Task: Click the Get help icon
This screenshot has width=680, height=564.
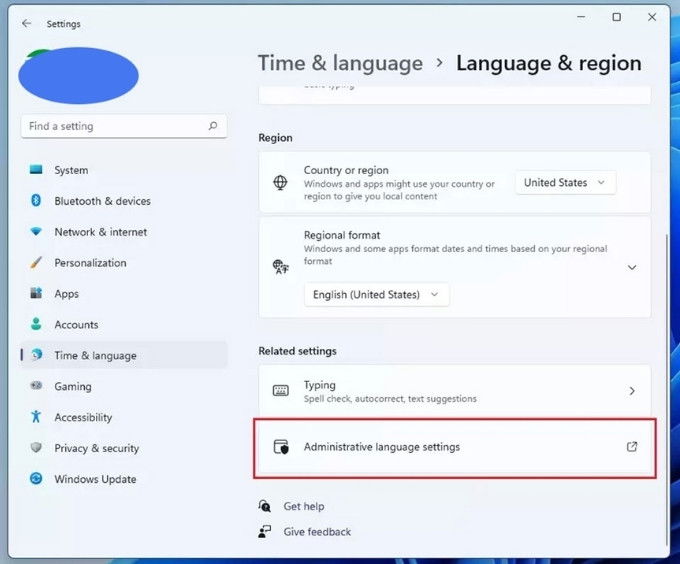Action: coord(265,506)
